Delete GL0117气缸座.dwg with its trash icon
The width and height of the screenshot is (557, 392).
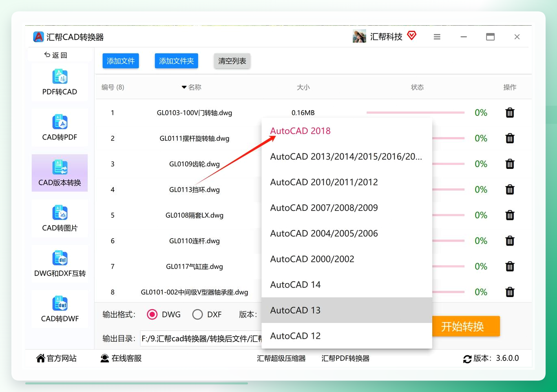[x=510, y=266]
